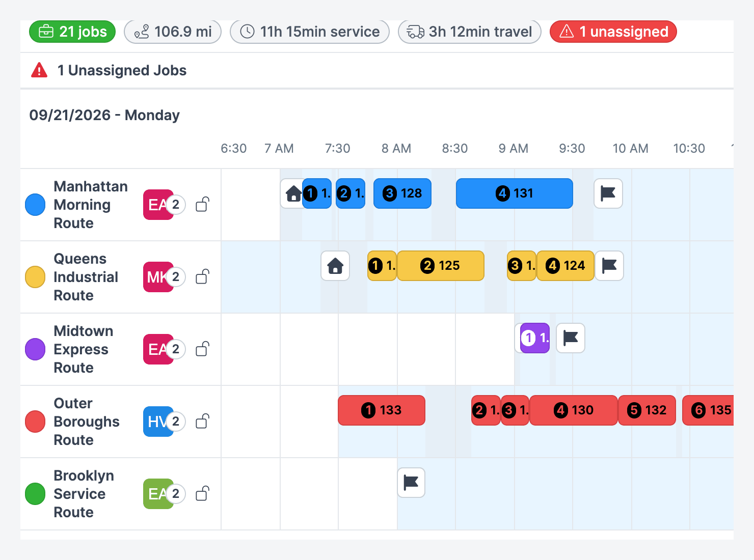
Task: Click the yellow color dot for Queens route
Action: (35, 277)
